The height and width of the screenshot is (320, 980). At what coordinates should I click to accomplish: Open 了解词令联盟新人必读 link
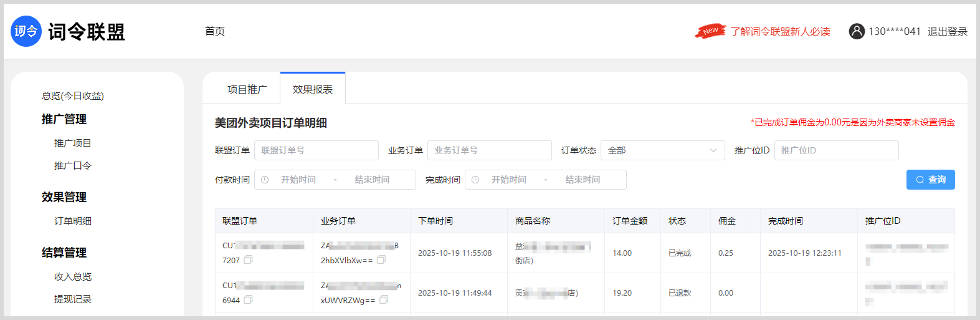780,31
